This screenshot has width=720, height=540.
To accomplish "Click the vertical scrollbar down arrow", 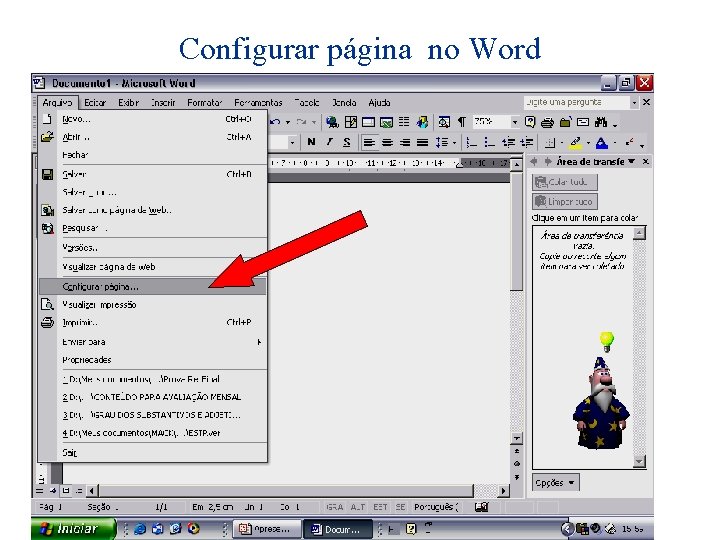I will tap(517, 439).
